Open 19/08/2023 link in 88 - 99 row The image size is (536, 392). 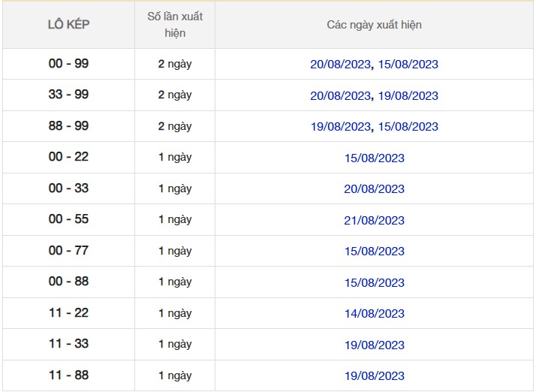click(341, 127)
